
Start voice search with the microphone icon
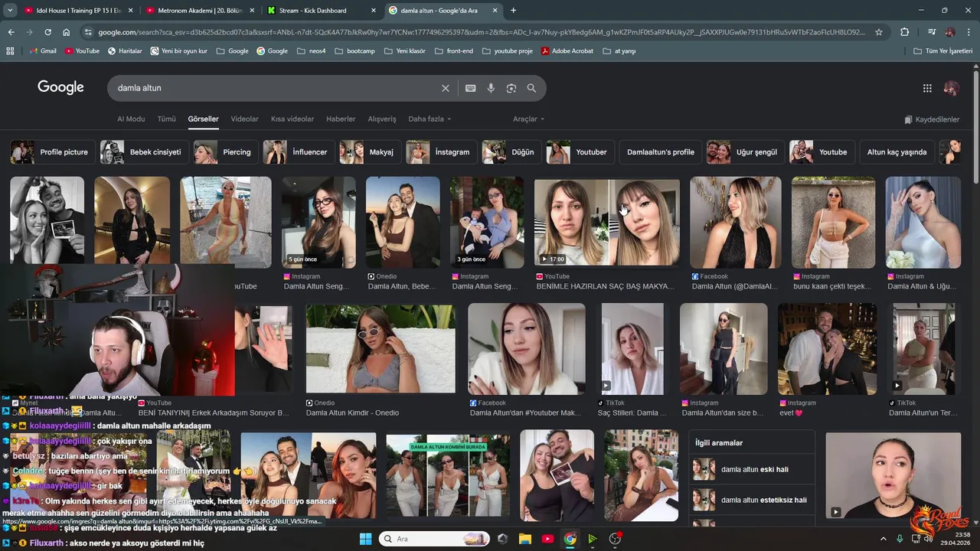coord(491,88)
